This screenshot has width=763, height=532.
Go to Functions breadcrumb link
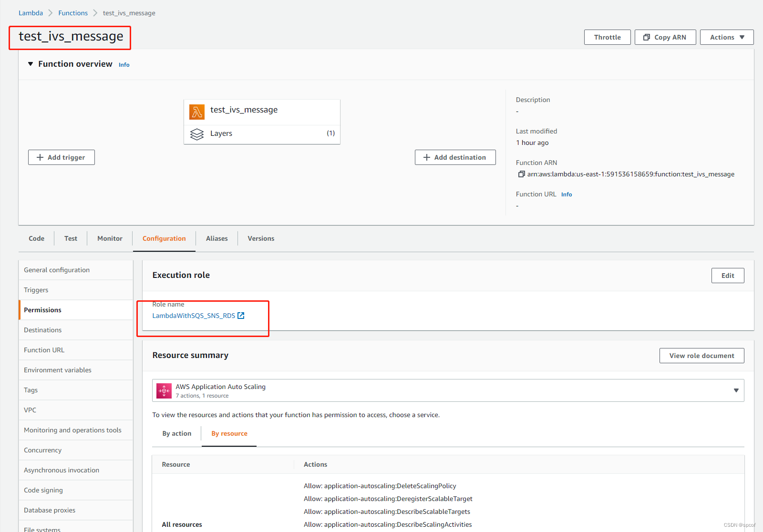pyautogui.click(x=73, y=13)
